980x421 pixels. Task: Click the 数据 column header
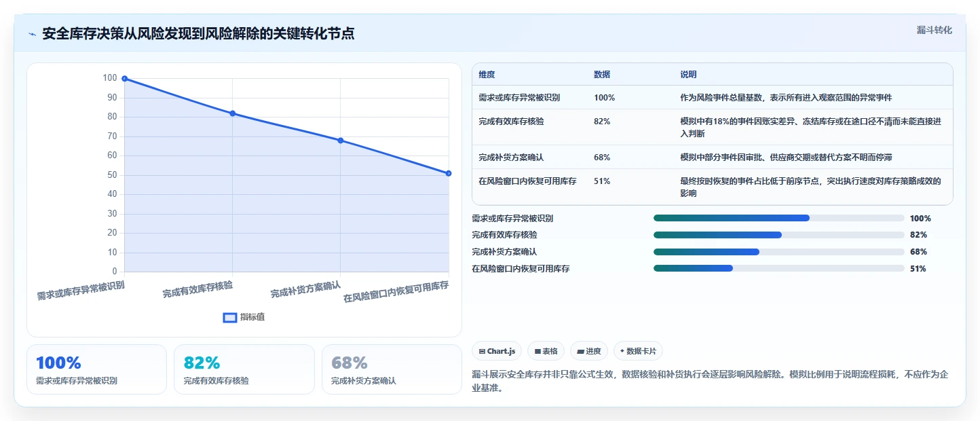point(602,75)
